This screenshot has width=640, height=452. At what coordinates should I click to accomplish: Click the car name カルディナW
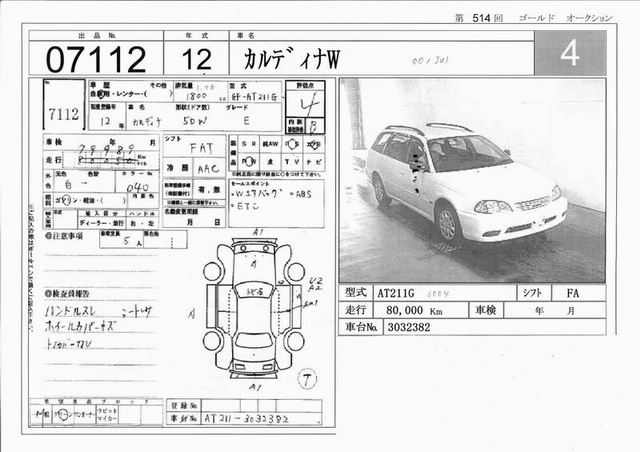(x=291, y=59)
